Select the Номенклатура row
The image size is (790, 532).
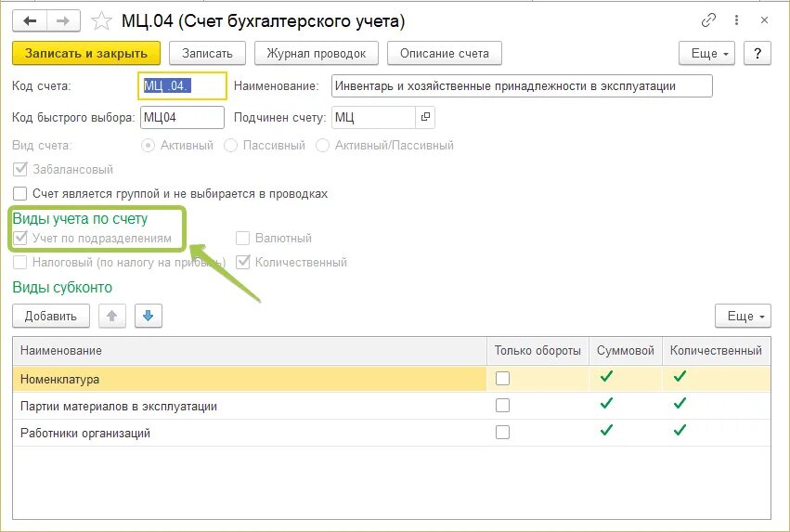point(392,379)
